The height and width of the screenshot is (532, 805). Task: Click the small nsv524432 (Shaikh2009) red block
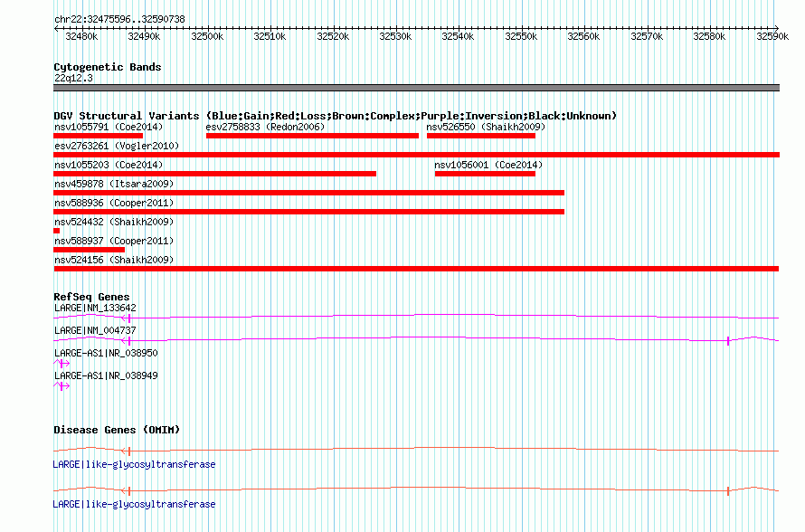pos(56,231)
